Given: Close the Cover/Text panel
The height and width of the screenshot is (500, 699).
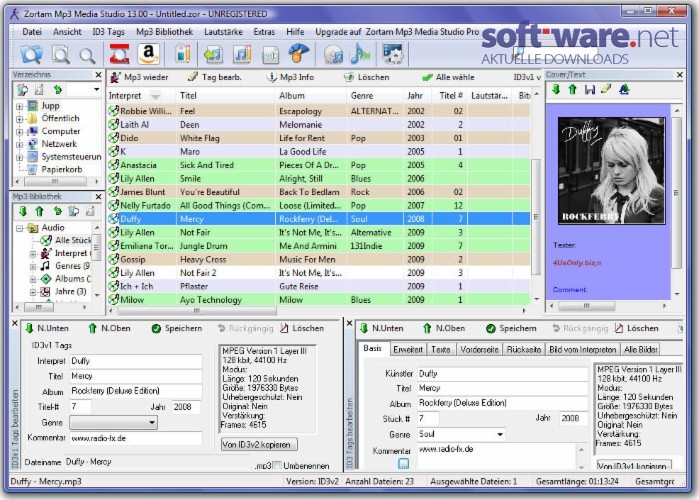Looking at the screenshot, I should [x=679, y=74].
